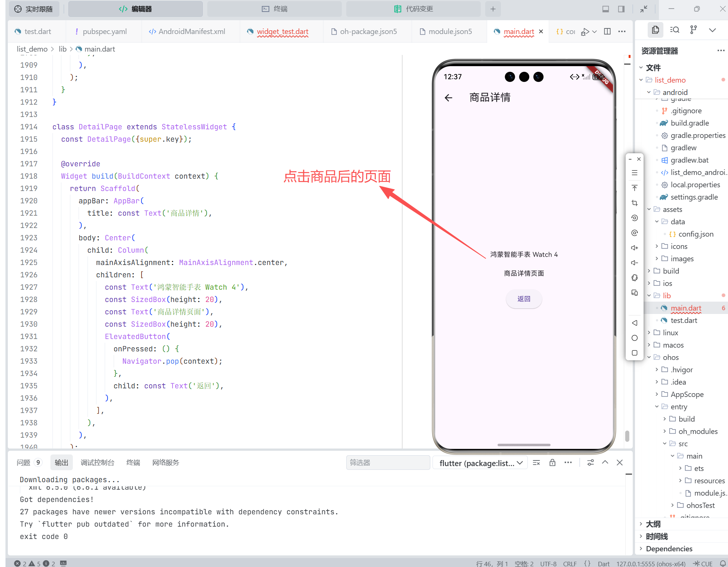Click the split editor icon
Image resolution: width=728 pixels, height=567 pixels.
coord(607,31)
